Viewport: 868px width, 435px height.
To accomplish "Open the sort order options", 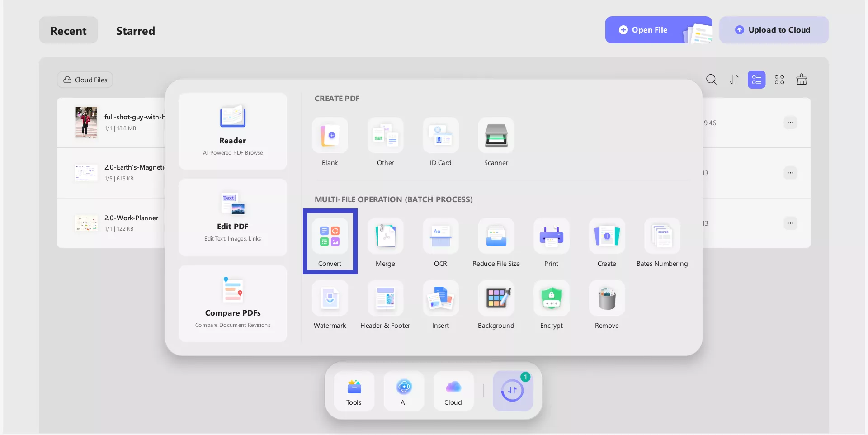I will [x=734, y=80].
